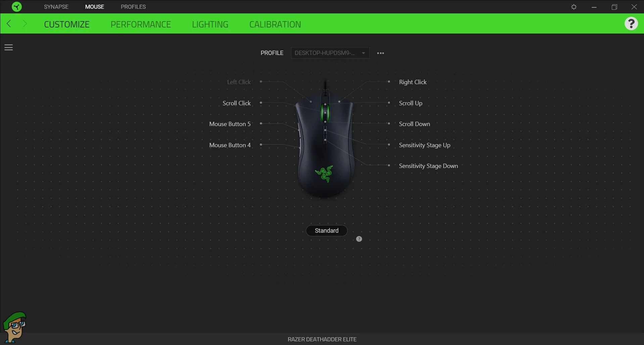Expand the PROFILE dropdown
The height and width of the screenshot is (345, 644).
tap(330, 53)
